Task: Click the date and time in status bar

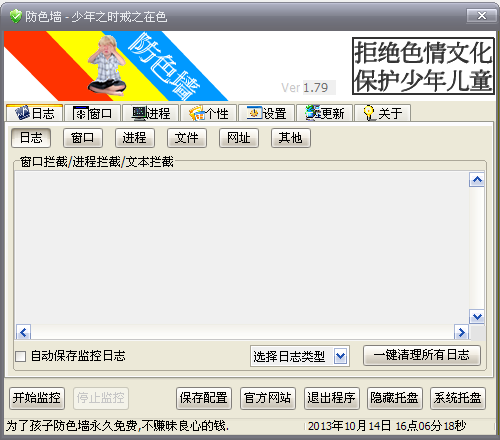Action: [x=387, y=426]
